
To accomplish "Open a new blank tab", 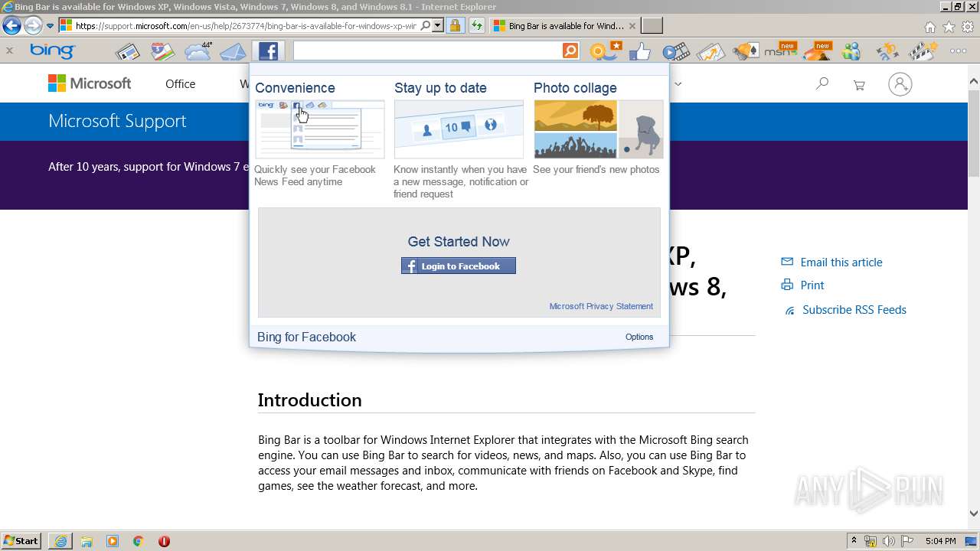I will pyautogui.click(x=652, y=26).
